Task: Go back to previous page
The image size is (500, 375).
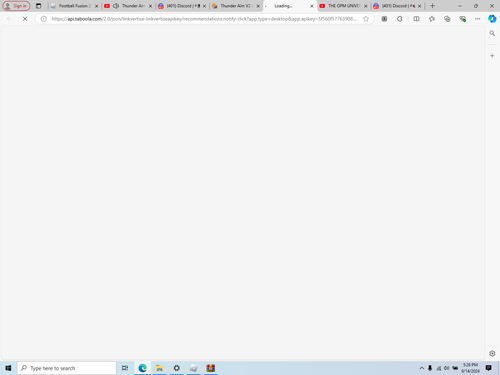Action: [9, 19]
